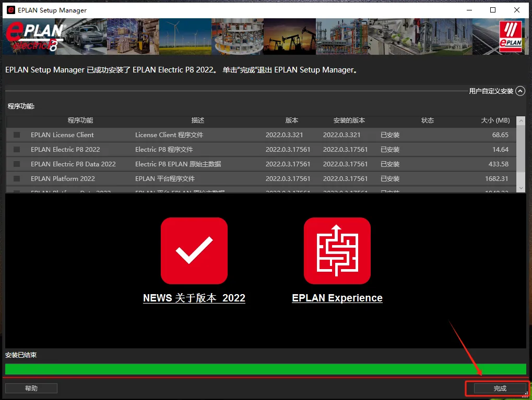Image resolution: width=532 pixels, height=400 pixels.
Task: Click the 描述 column header
Action: pyautogui.click(x=198, y=120)
